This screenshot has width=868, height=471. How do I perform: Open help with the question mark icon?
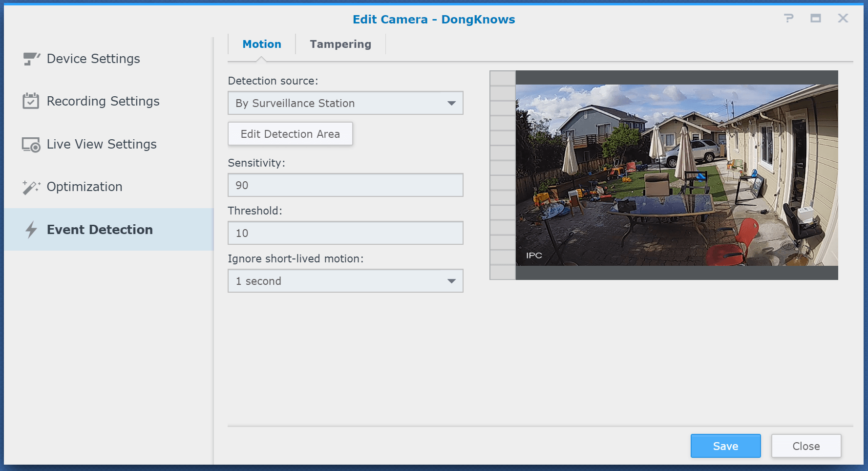(788, 19)
